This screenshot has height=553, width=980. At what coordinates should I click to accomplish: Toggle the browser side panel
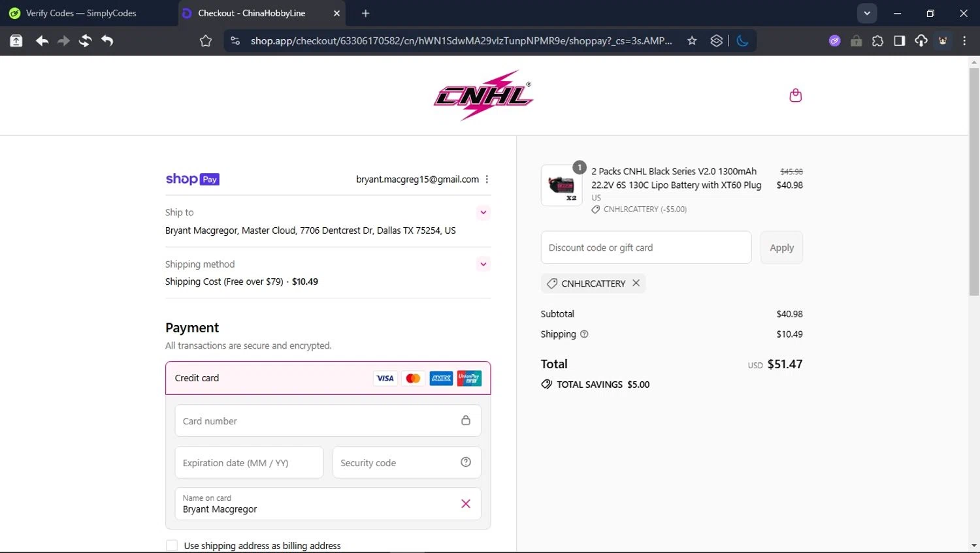pos(900,41)
